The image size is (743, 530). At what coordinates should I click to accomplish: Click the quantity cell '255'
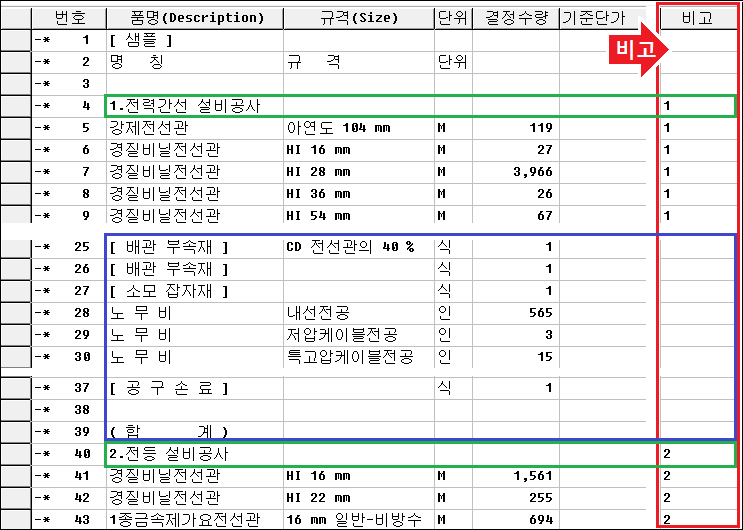(x=516, y=498)
